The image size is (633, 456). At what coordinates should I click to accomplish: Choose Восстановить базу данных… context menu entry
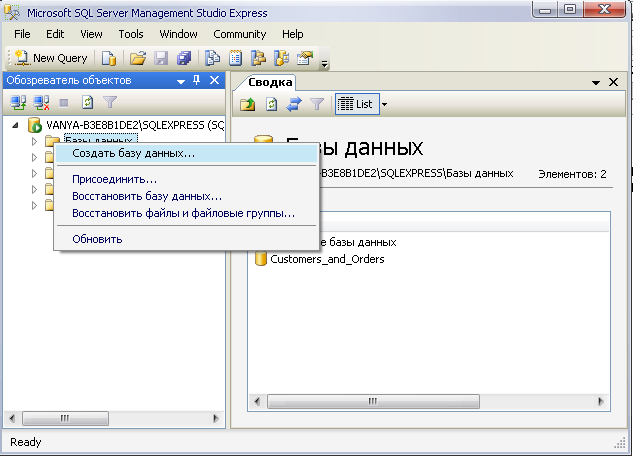(x=186, y=196)
